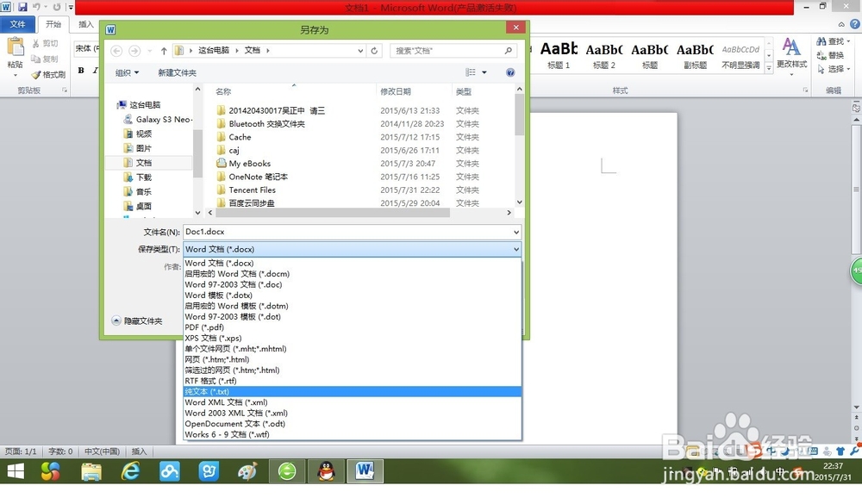Choose Word 97-2003 Document (*.doc)
Screen dimensions: 862x504
(352, 284)
